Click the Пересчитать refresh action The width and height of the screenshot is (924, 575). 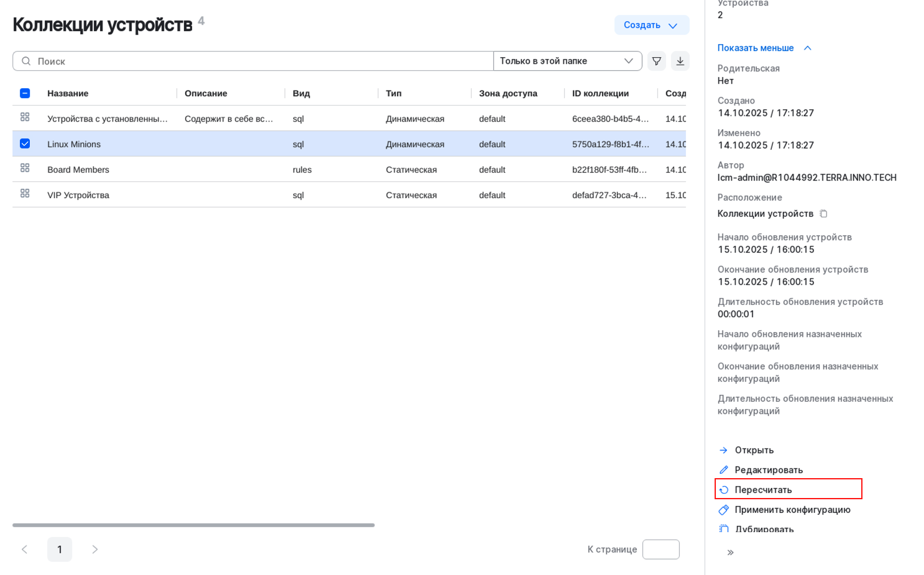[763, 489]
